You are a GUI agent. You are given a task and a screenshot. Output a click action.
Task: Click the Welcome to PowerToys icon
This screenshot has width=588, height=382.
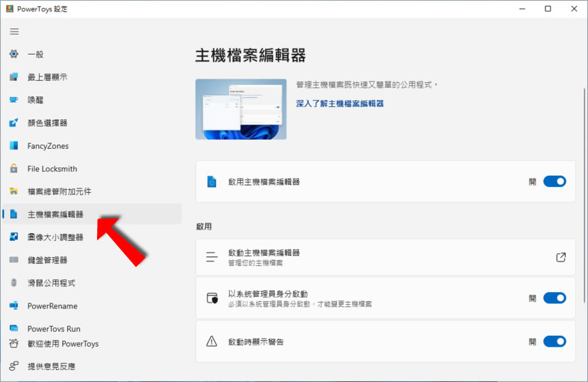14,343
